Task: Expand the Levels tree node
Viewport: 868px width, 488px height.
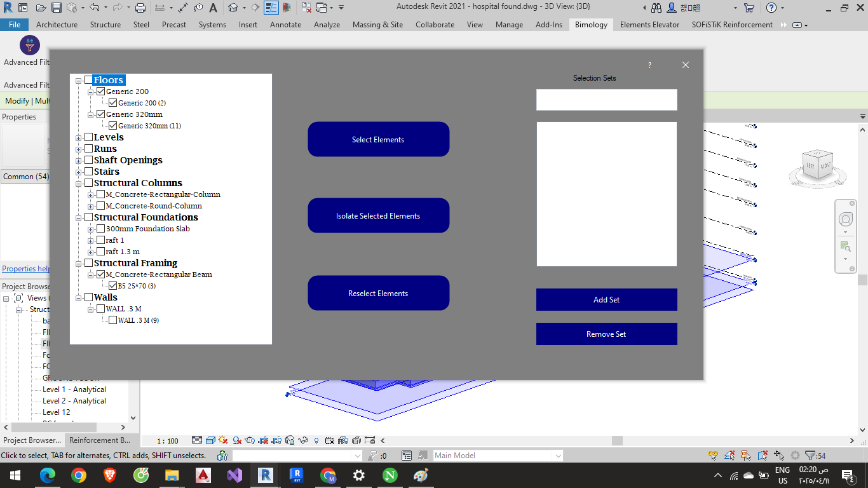Action: 79,138
